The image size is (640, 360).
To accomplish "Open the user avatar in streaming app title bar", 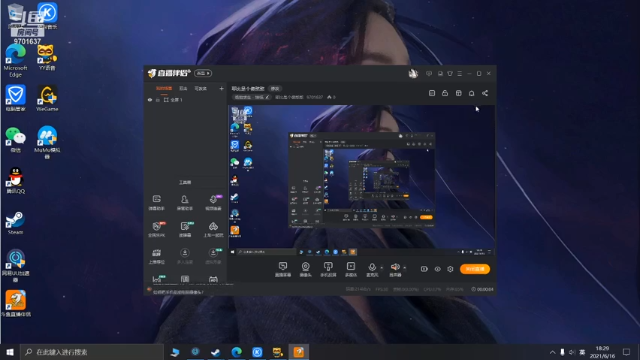I will [413, 73].
